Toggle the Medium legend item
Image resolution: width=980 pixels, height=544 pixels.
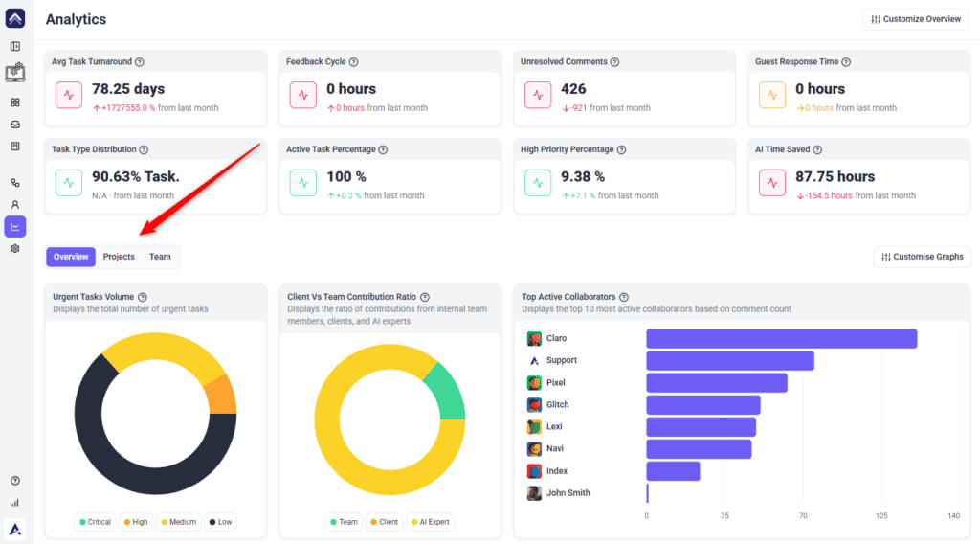coord(179,522)
